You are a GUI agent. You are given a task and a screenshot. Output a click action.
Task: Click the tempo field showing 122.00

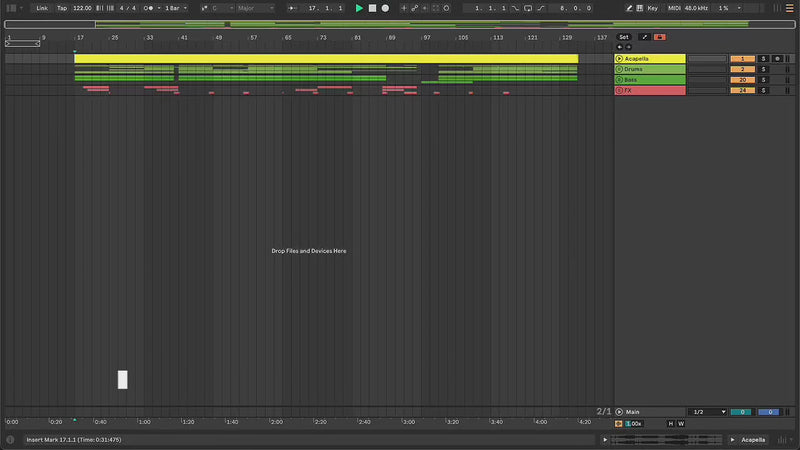tap(82, 8)
